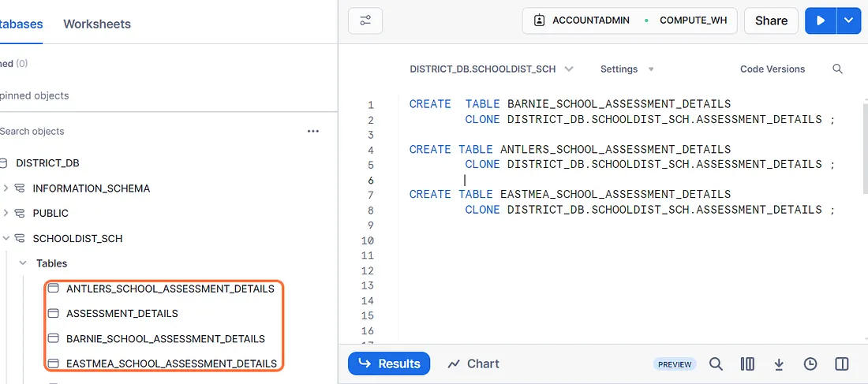This screenshot has height=384, width=868.
Task: Click the filter settings icon button
Action: coord(365,21)
